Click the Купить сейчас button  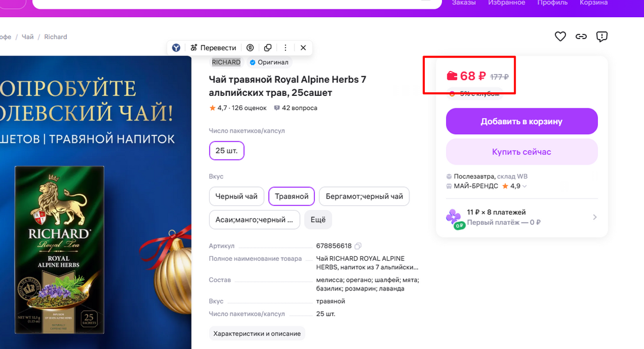coord(521,152)
